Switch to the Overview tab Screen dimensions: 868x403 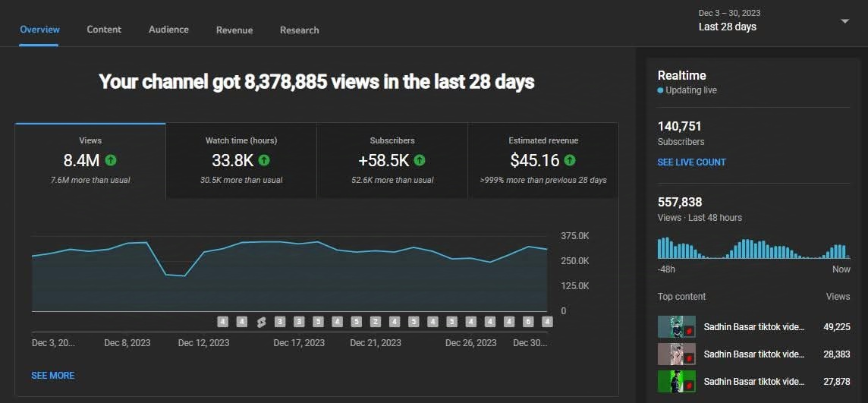40,30
